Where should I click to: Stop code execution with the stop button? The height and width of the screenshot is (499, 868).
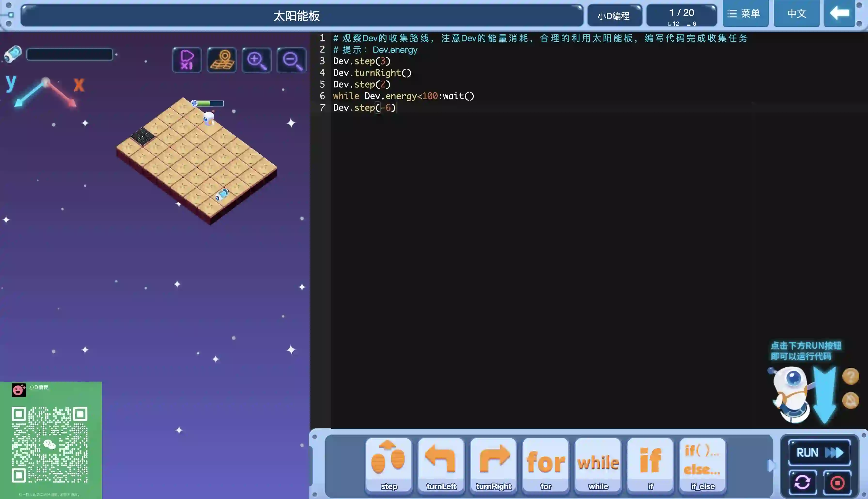pyautogui.click(x=837, y=483)
